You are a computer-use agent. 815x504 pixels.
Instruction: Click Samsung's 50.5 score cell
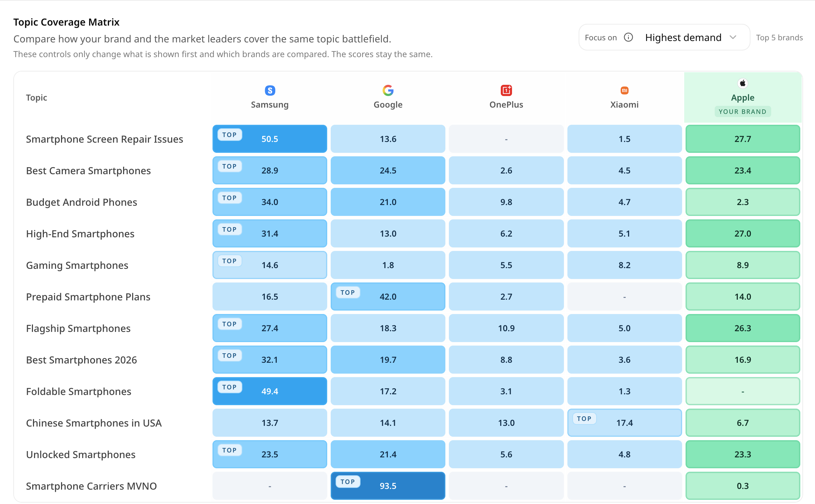(x=270, y=139)
